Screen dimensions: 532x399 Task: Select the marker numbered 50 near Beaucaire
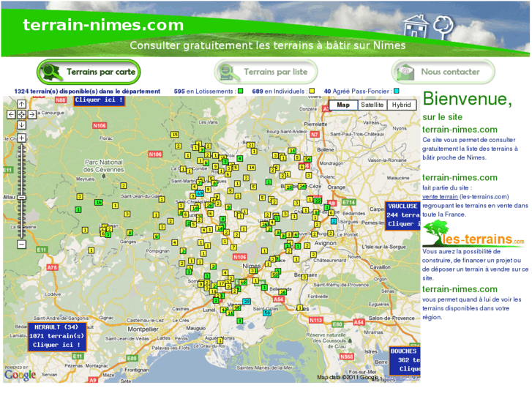coord(275,275)
